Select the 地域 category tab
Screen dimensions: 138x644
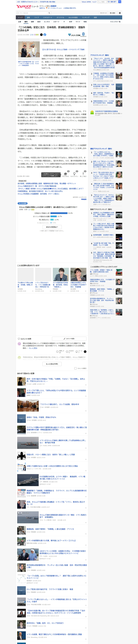[85, 22]
